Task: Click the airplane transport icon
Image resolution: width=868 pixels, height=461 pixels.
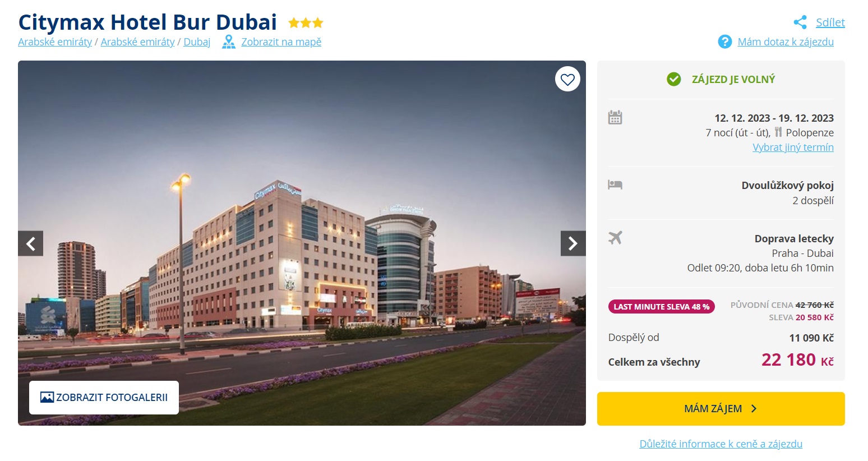Action: click(x=615, y=237)
